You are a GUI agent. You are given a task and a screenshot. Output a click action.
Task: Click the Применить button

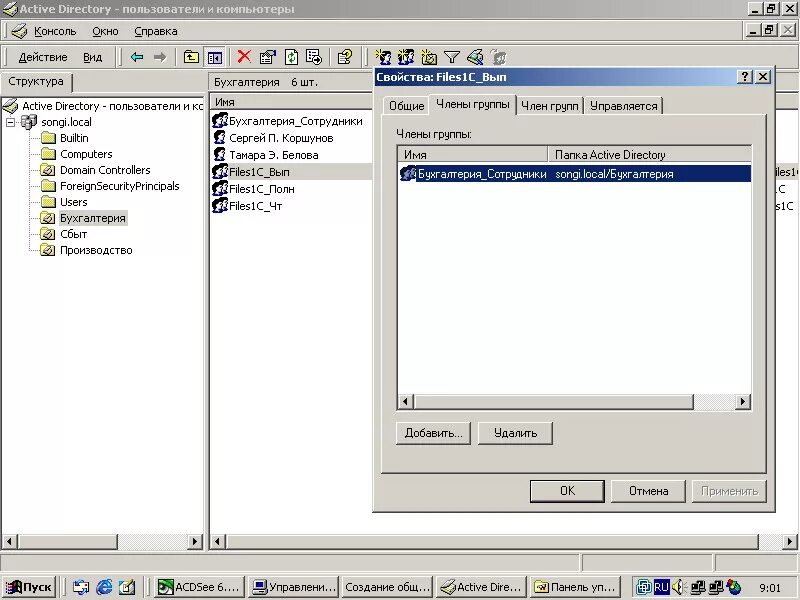(x=729, y=491)
